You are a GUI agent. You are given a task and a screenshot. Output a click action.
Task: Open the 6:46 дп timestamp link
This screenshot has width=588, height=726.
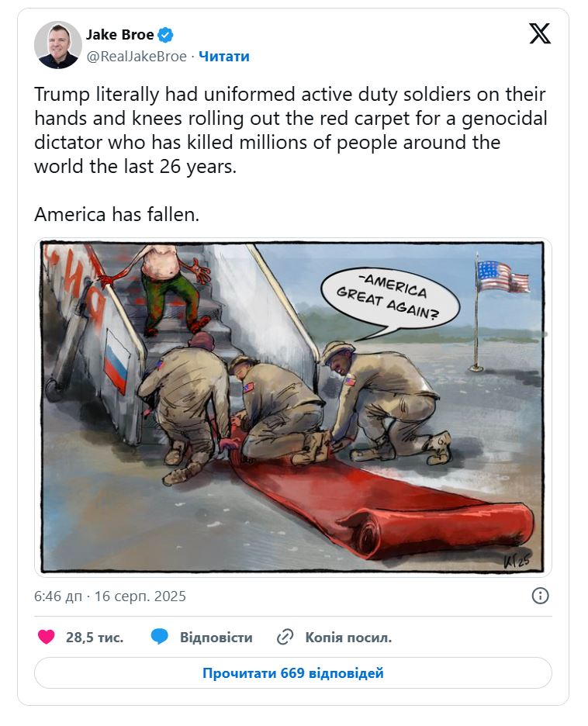[110, 596]
